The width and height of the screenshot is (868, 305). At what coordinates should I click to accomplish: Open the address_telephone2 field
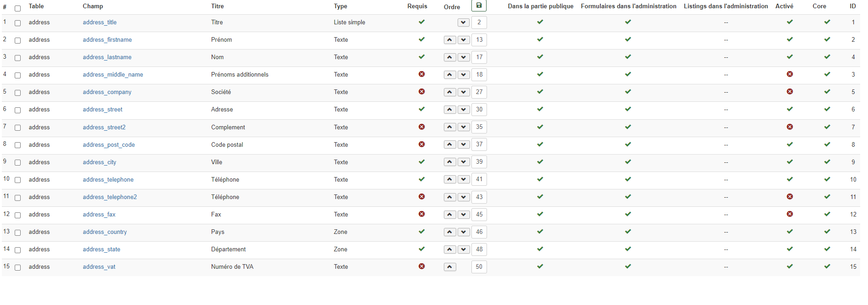(x=110, y=197)
